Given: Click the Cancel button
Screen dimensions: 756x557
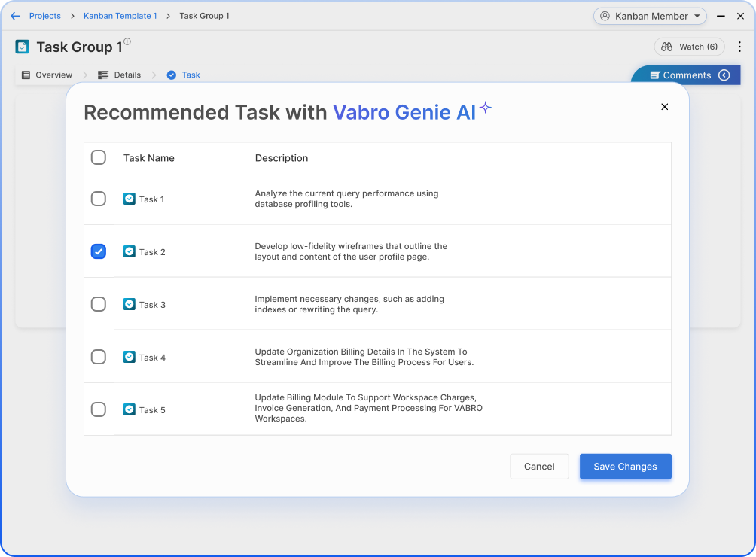Looking at the screenshot, I should (x=539, y=467).
